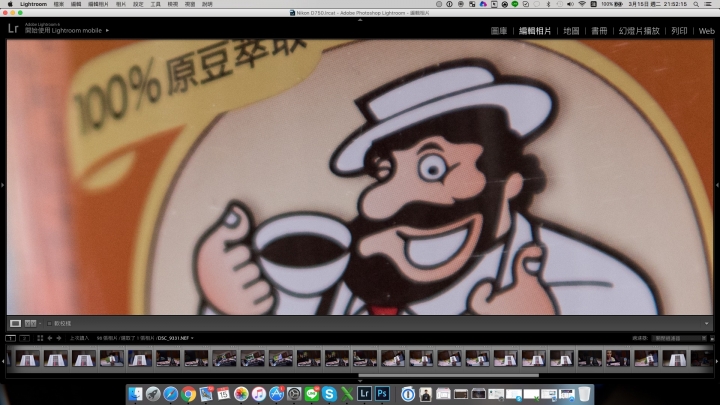The image size is (720, 405).
Task: Show the left panel via edge arrow
Action: pos(2,185)
